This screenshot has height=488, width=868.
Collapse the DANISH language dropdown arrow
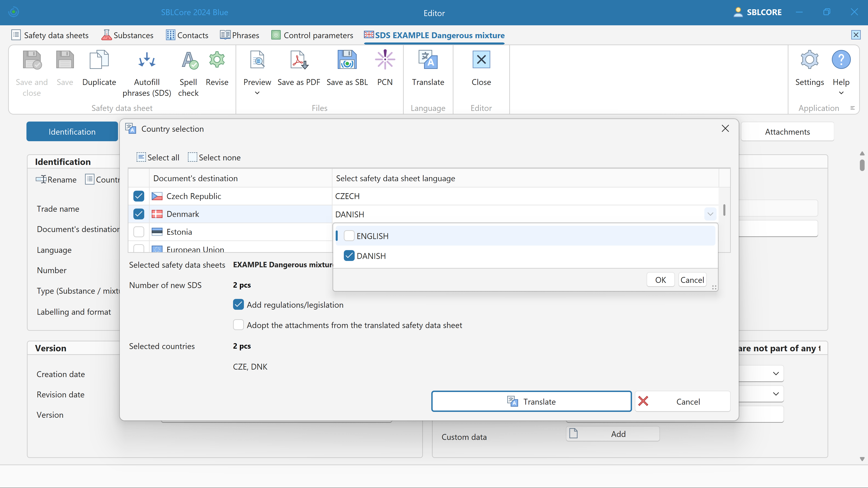point(710,214)
